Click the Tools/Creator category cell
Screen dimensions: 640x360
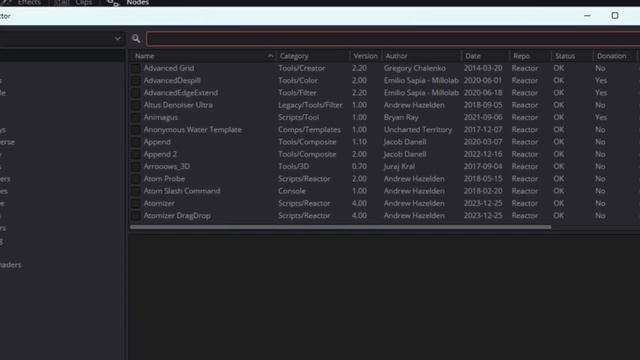pyautogui.click(x=302, y=68)
